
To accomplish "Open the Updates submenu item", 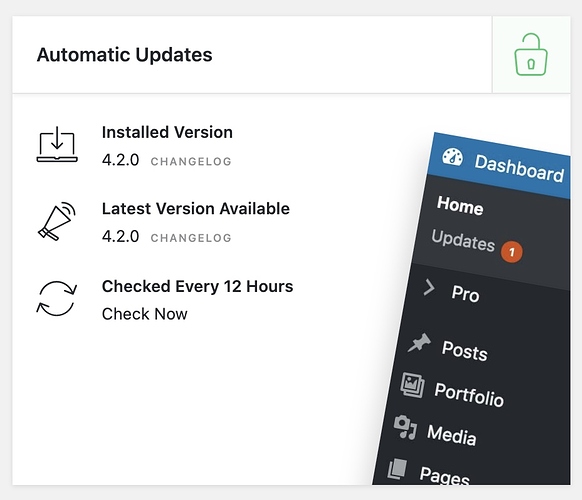I will [463, 240].
